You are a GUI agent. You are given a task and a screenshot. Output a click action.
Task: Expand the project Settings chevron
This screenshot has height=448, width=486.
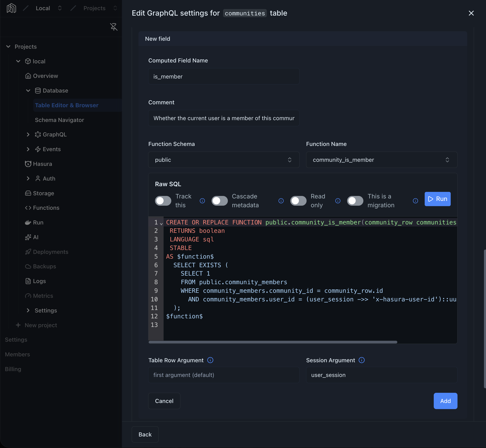coord(28,310)
